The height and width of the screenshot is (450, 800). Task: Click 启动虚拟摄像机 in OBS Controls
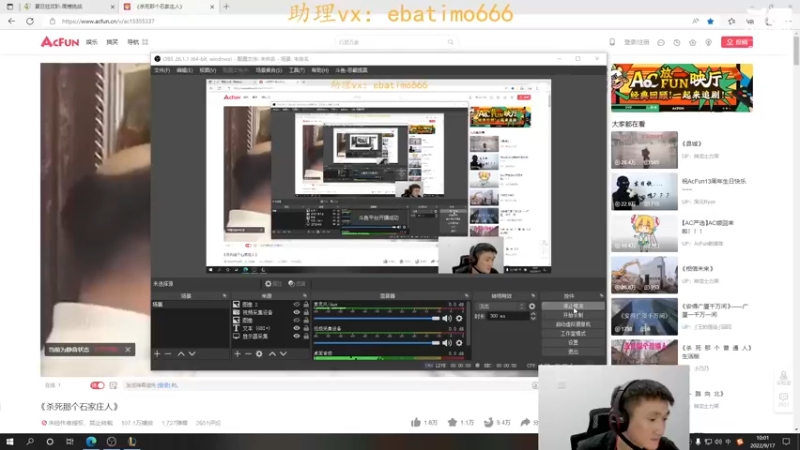[573, 324]
